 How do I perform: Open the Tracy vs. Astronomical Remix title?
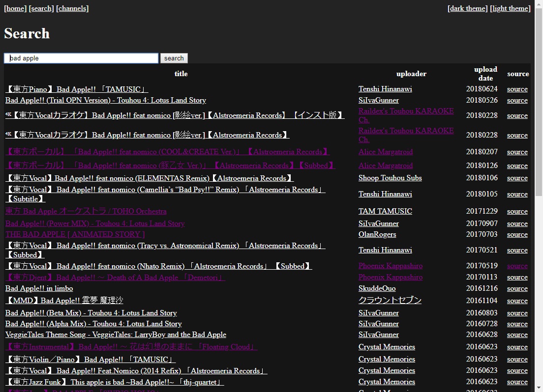[x=166, y=250]
